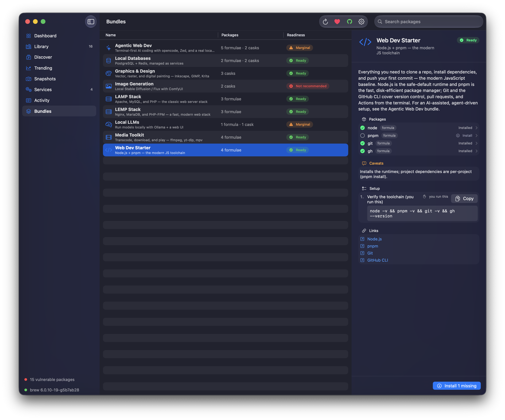This screenshot has width=505, height=420.
Task: Click the Graphics & Design palette icon
Action: pos(109,73)
